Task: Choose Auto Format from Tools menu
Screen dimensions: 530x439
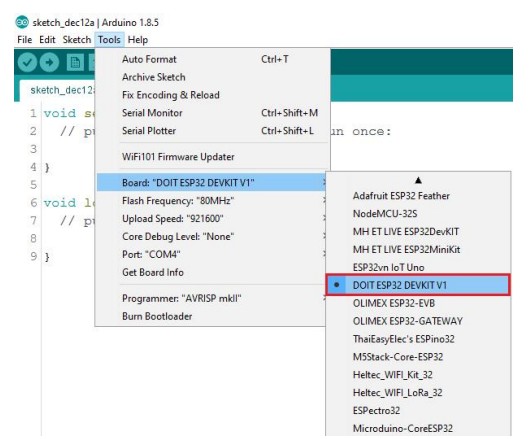Action: (212, 59)
